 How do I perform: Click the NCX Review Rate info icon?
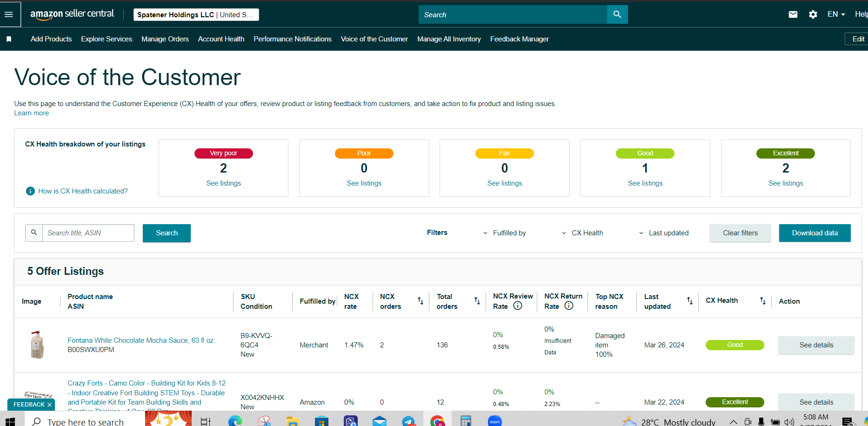(x=518, y=306)
